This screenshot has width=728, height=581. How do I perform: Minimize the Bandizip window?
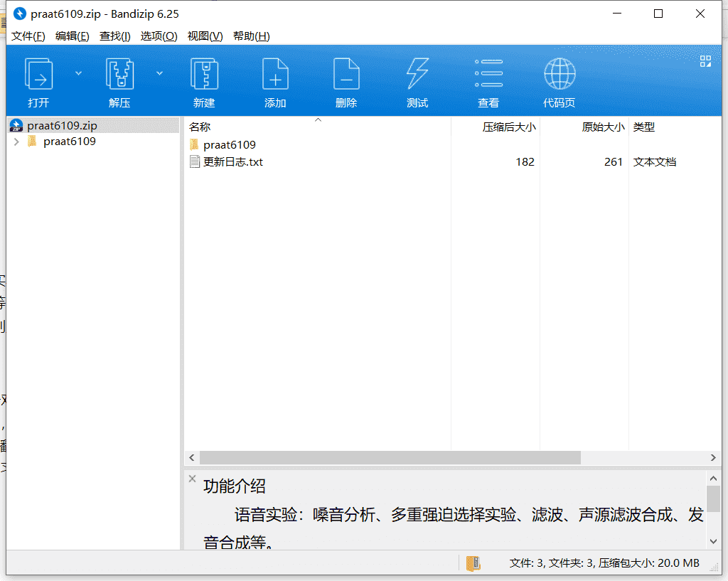coord(617,14)
